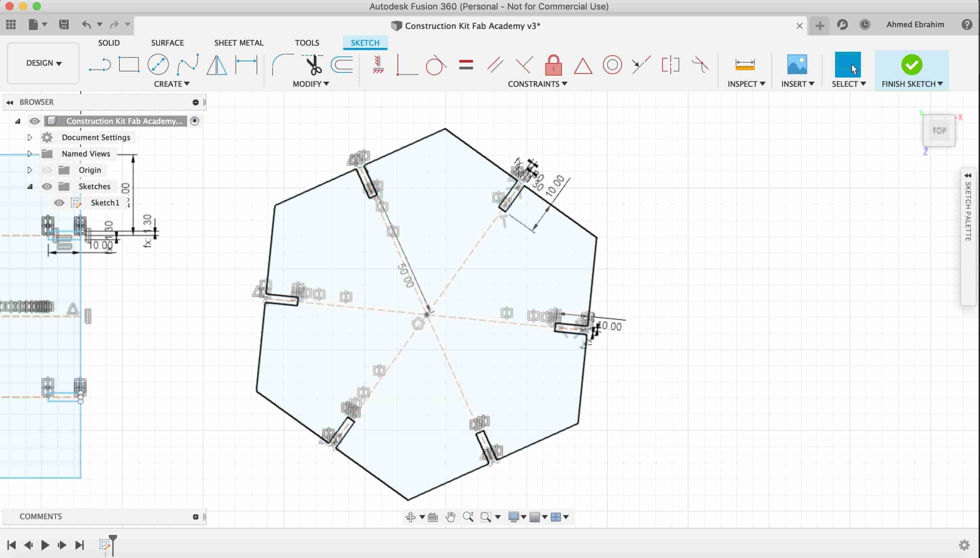
Task: Open the job status clock icon
Action: [x=865, y=25]
